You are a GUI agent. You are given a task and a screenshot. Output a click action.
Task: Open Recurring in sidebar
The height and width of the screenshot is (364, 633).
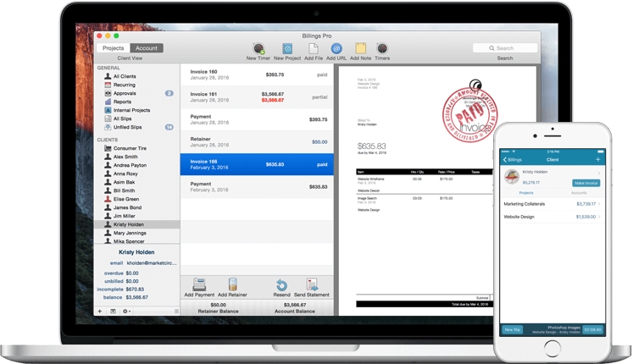point(124,85)
